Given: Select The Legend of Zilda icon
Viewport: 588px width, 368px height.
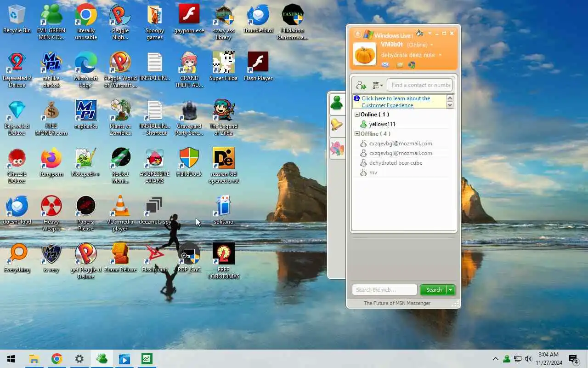Looking at the screenshot, I should pyautogui.click(x=224, y=118).
